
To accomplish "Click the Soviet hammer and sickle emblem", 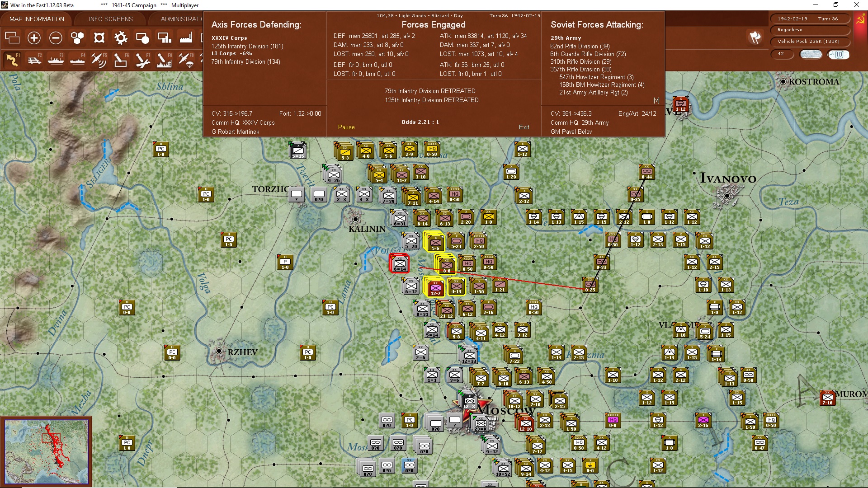I will (x=860, y=20).
